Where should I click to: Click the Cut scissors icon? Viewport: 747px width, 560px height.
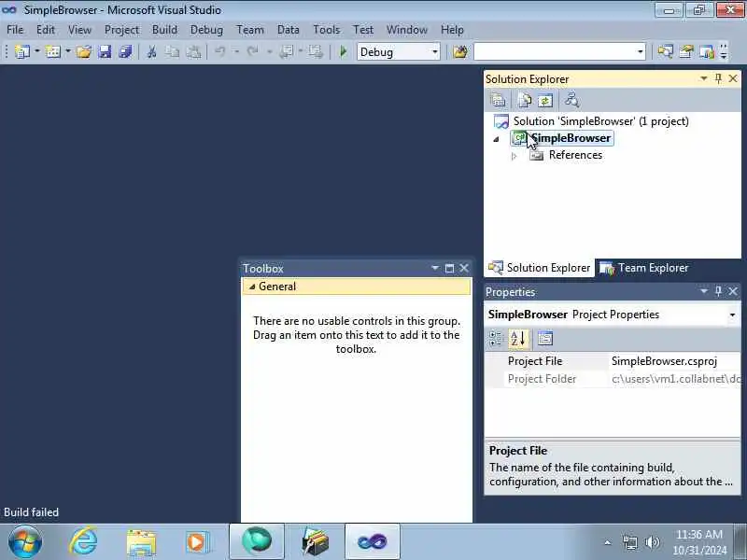coord(152,51)
